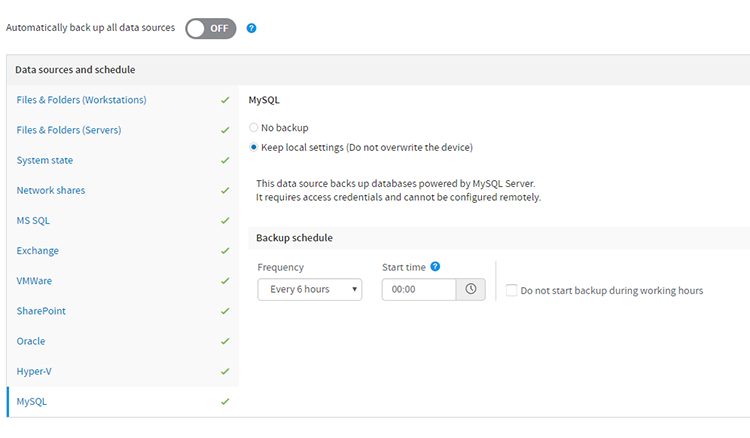Toggle automatic backup of all data sources
750x438 pixels.
tap(211, 28)
